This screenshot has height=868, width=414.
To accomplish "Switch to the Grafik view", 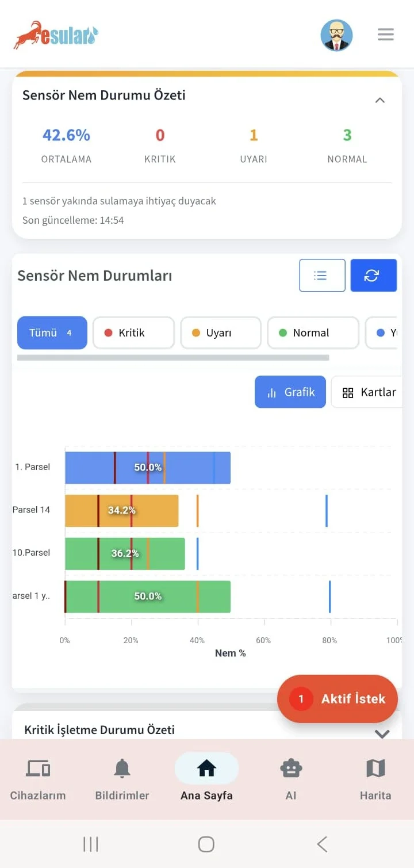I will tap(290, 392).
